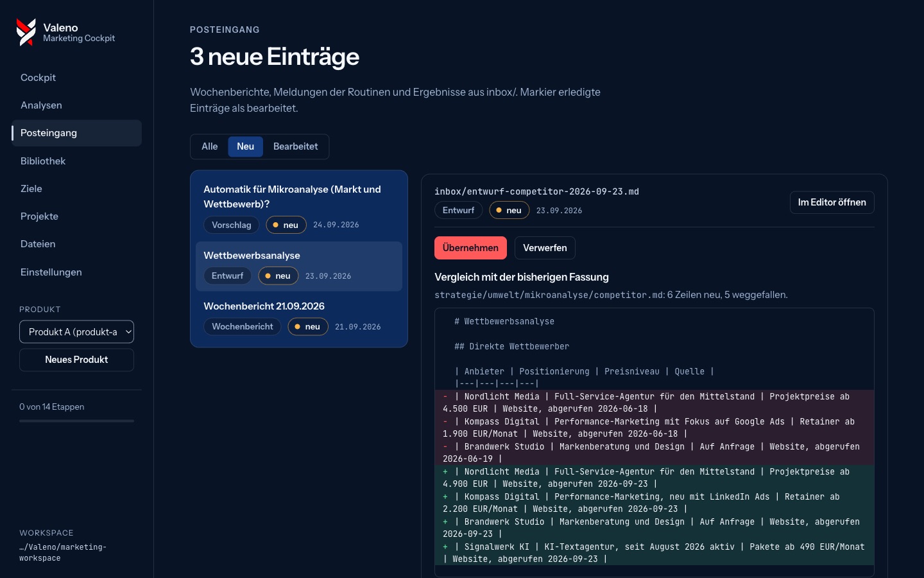Go to Analysen in the sidebar
The width and height of the screenshot is (924, 578).
click(x=76, y=105)
